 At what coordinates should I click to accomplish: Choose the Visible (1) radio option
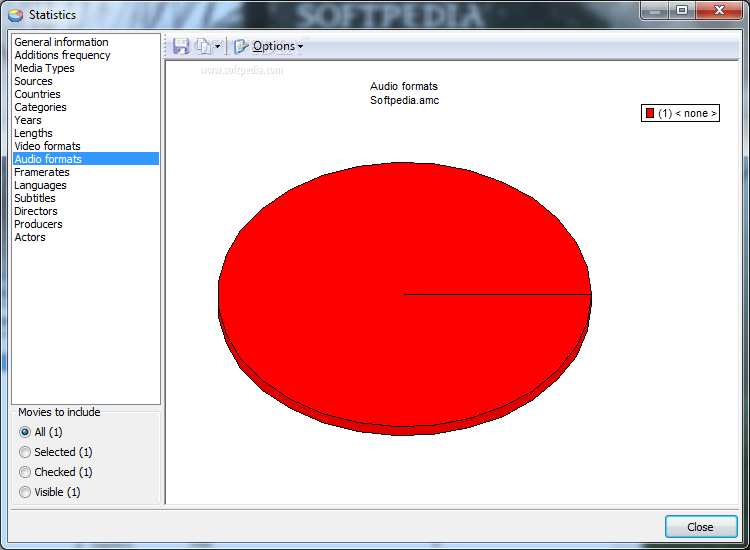click(25, 492)
